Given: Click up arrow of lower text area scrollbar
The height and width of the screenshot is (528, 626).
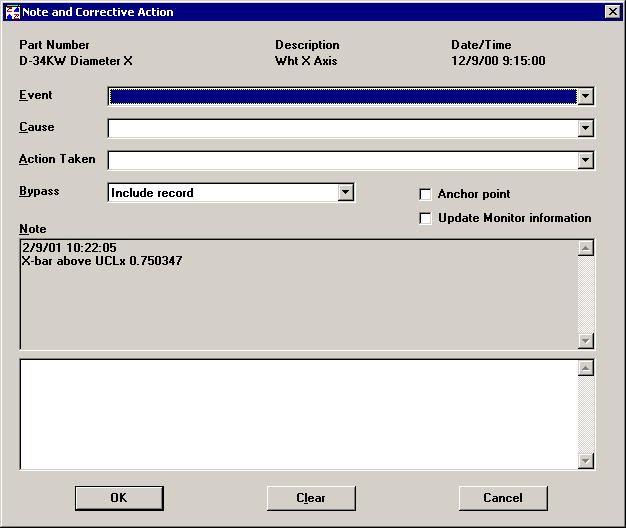Looking at the screenshot, I should point(586,368).
